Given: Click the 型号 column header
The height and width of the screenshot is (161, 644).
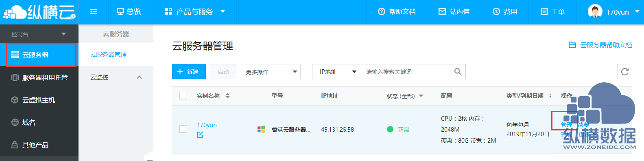Looking at the screenshot, I should [x=277, y=96].
